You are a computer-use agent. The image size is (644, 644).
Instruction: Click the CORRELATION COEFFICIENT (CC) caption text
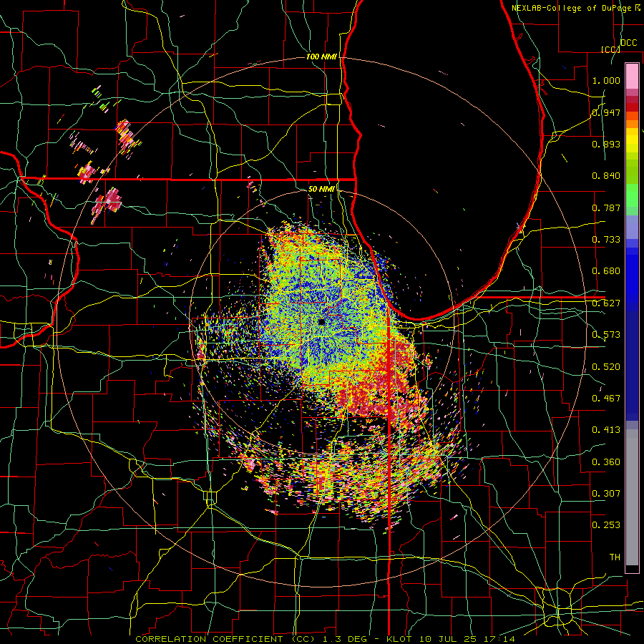225,639
